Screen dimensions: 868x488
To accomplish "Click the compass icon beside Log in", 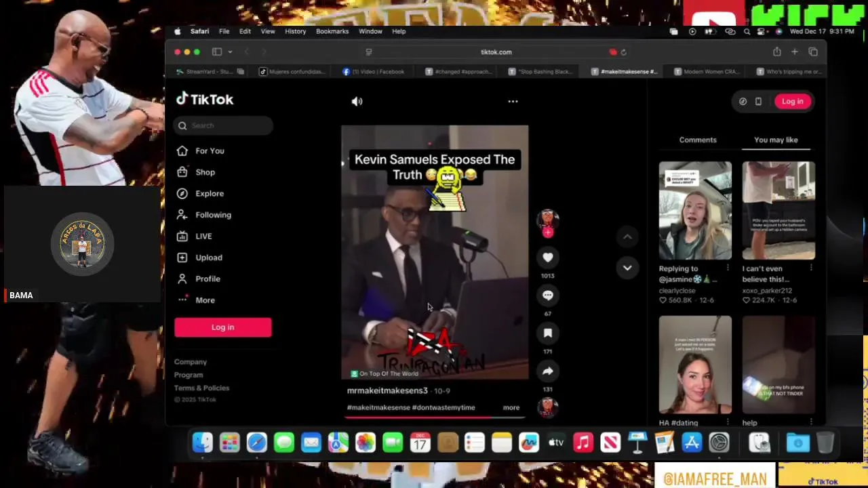I will tap(743, 102).
